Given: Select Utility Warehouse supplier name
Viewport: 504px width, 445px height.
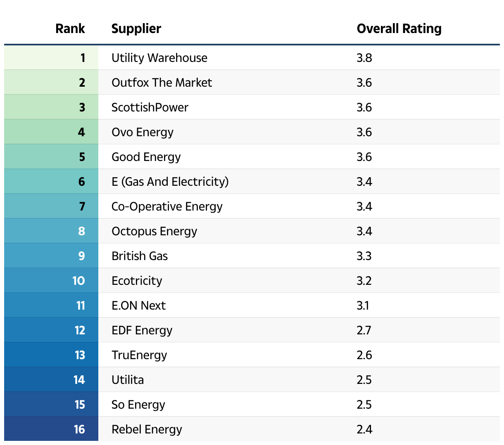Looking at the screenshot, I should coord(159,58).
